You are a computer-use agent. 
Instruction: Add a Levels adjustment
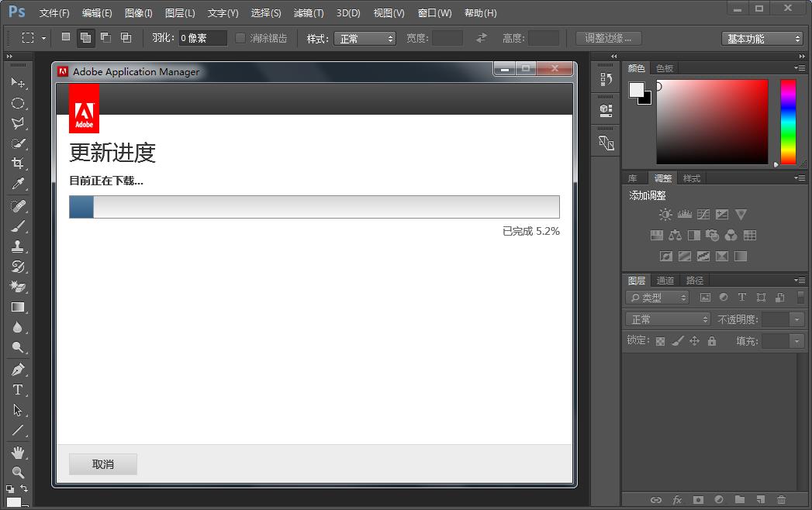pyautogui.click(x=685, y=215)
